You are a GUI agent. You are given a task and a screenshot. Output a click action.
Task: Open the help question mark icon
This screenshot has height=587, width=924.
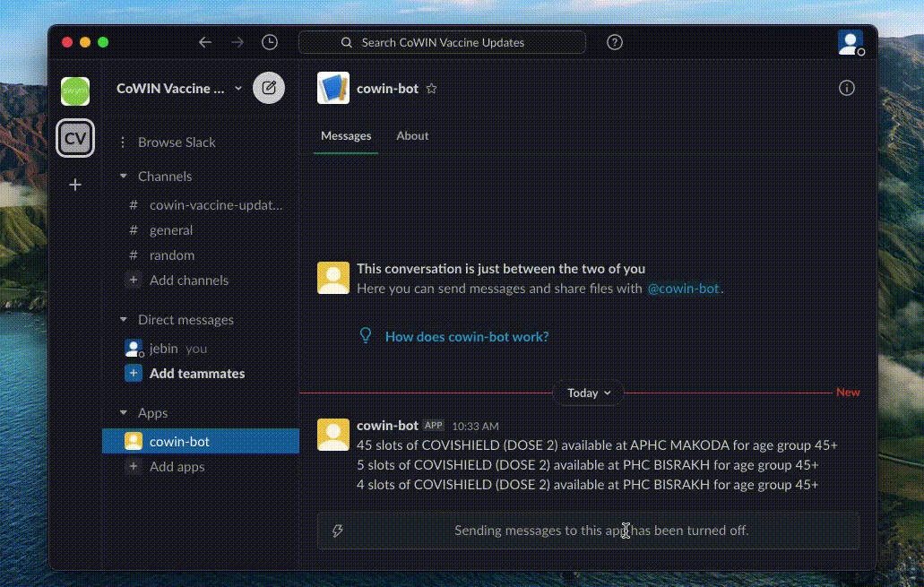click(615, 42)
